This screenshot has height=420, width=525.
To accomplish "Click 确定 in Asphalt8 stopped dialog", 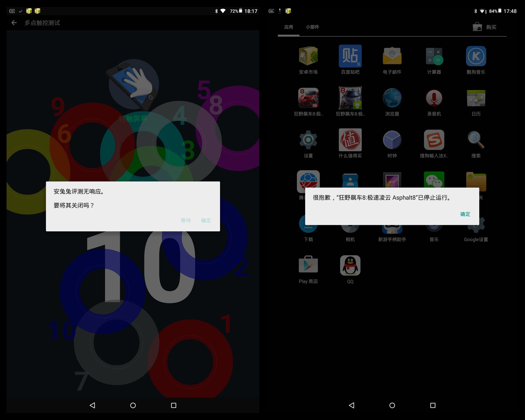I will [465, 214].
